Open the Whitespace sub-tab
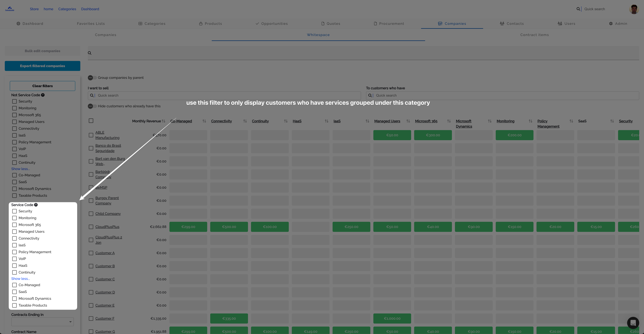644x334 pixels. coord(318,35)
